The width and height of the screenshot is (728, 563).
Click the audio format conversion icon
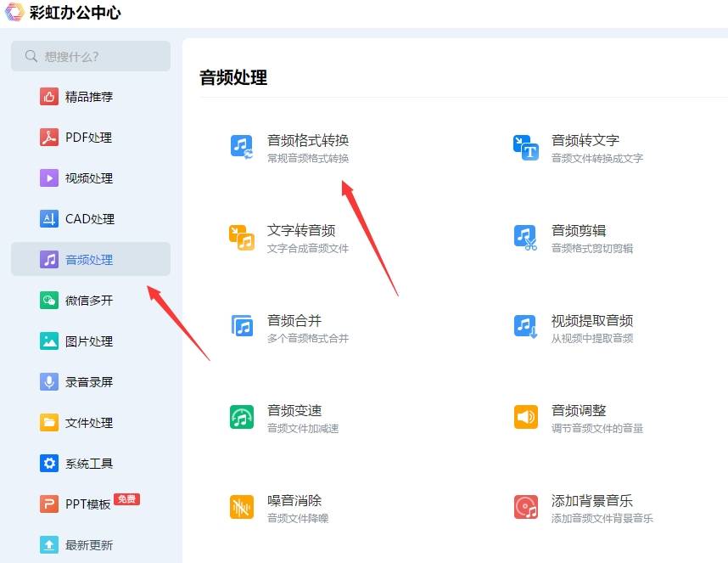click(242, 147)
